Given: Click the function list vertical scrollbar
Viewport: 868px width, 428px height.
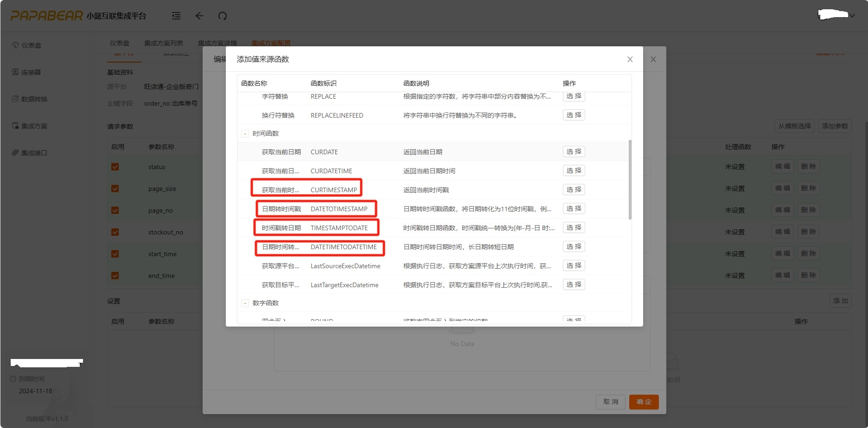Looking at the screenshot, I should [x=630, y=180].
